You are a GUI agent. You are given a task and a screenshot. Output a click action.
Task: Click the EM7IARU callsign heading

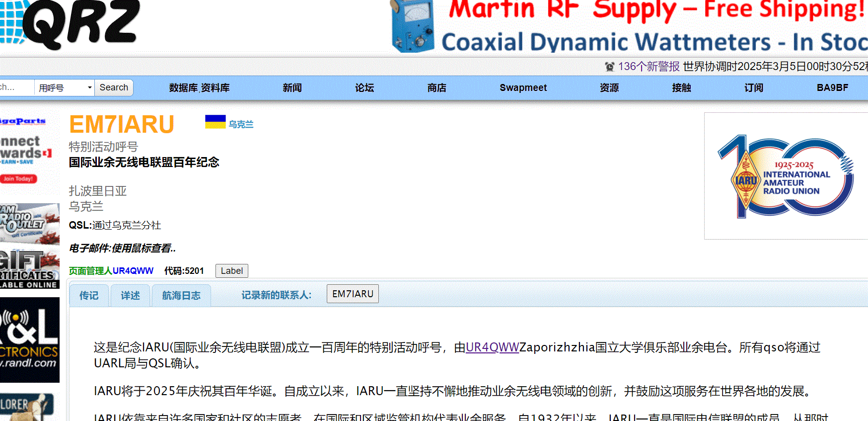pos(122,124)
